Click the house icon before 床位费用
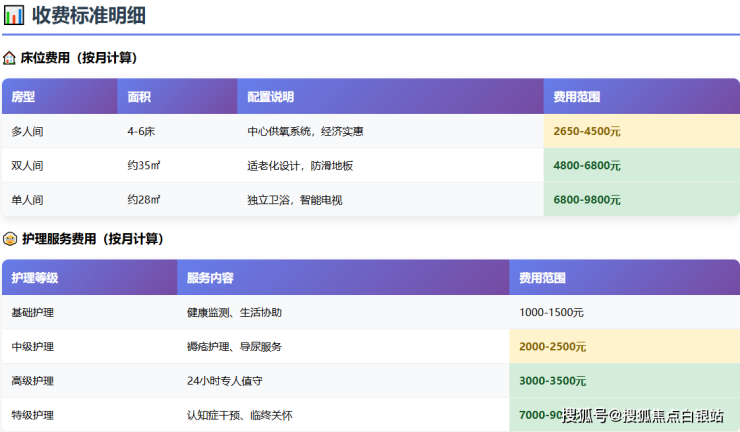740x432 pixels. coord(10,59)
